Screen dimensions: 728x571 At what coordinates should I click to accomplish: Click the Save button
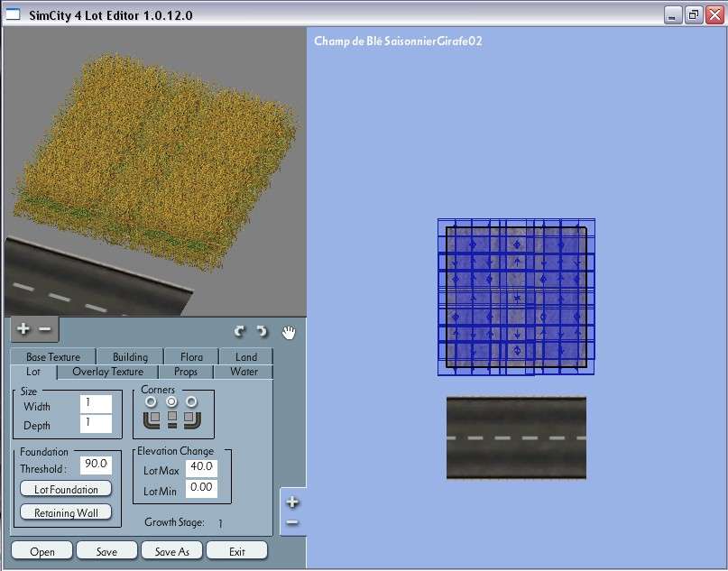click(x=106, y=551)
